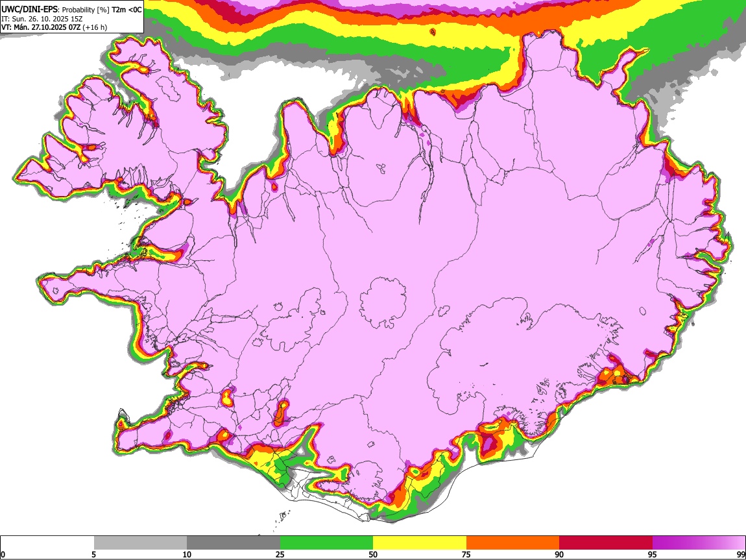Pick the orange 75-90 legend swatch
Image resolution: width=746 pixels, height=560 pixels.
tap(513, 543)
